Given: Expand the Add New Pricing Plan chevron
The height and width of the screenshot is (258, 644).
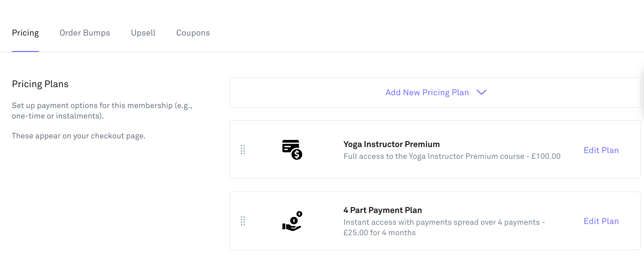Looking at the screenshot, I should 481,92.
